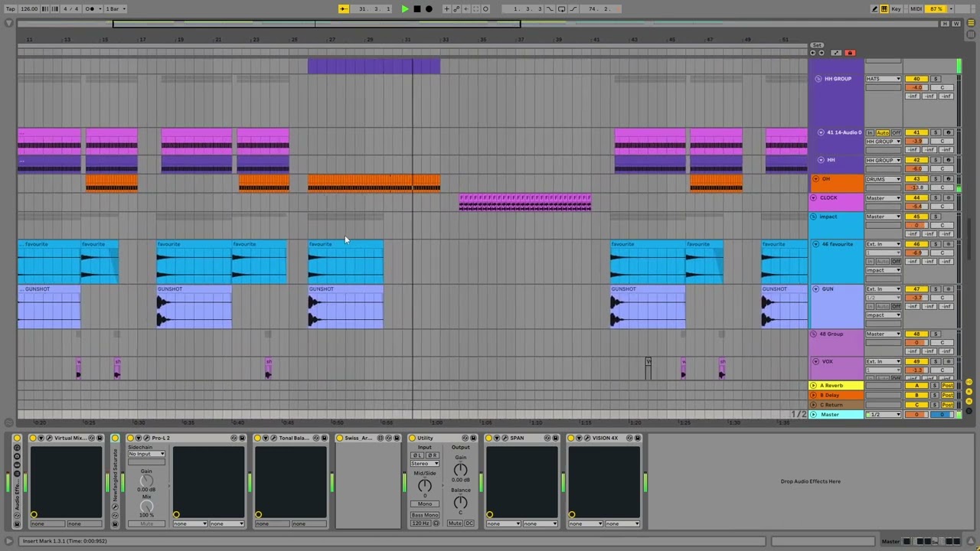Screen dimensions: 980x551
Task: Fold the HH GROUP track
Action: coord(818,79)
